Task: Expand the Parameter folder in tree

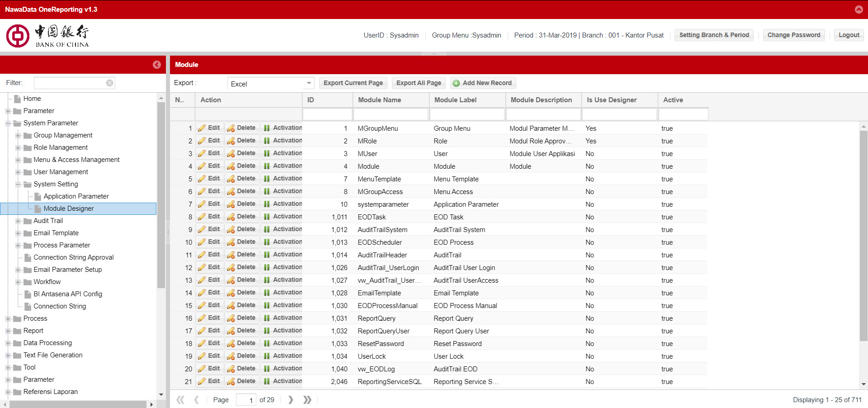Action: (8, 111)
